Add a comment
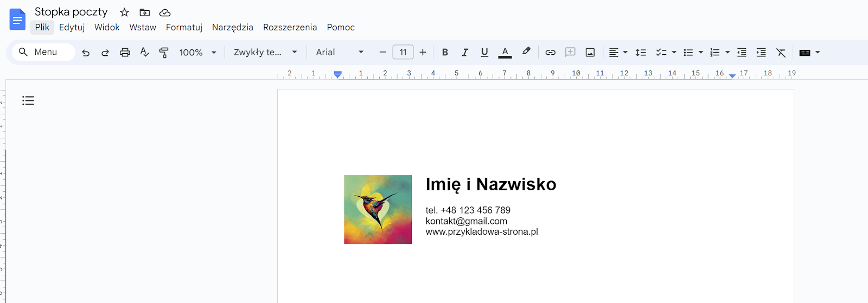 (570, 53)
